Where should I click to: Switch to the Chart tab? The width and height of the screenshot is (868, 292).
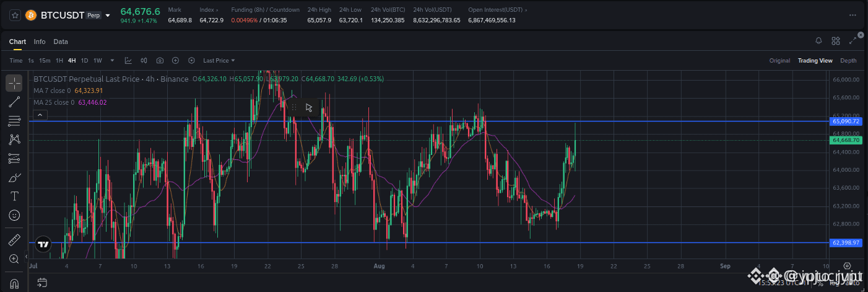click(17, 42)
